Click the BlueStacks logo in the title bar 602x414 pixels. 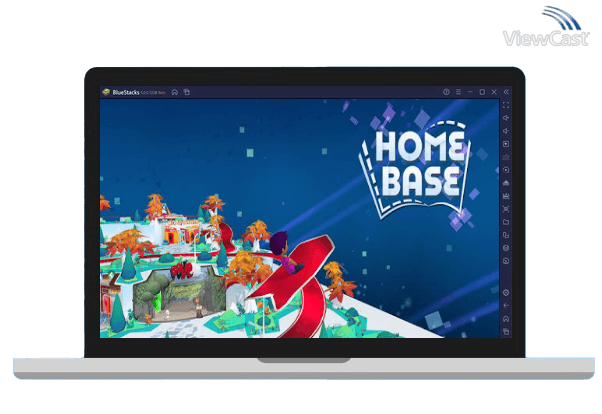pos(106,92)
